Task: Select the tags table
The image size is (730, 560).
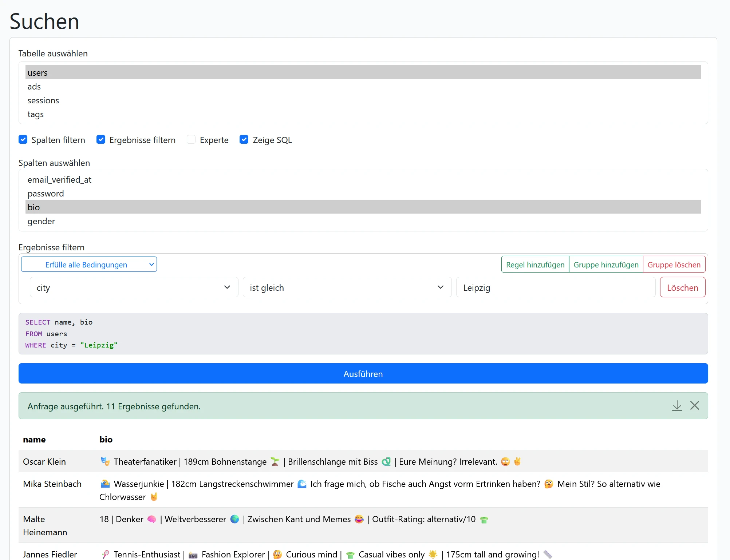Action: (363, 114)
